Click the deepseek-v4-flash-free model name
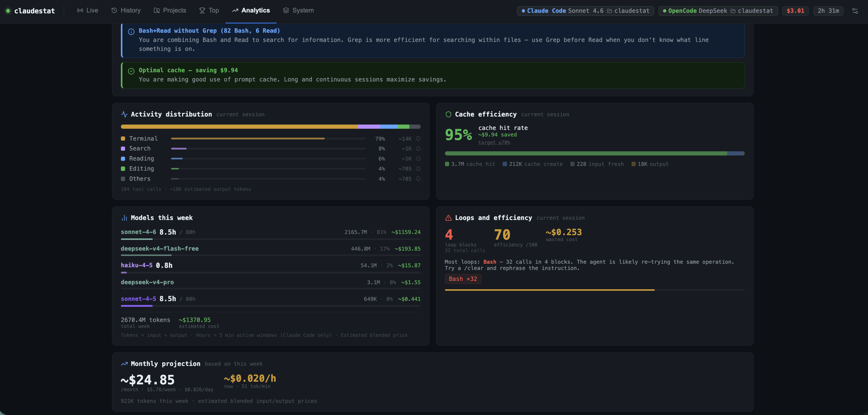This screenshot has height=415, width=868. pos(160,249)
